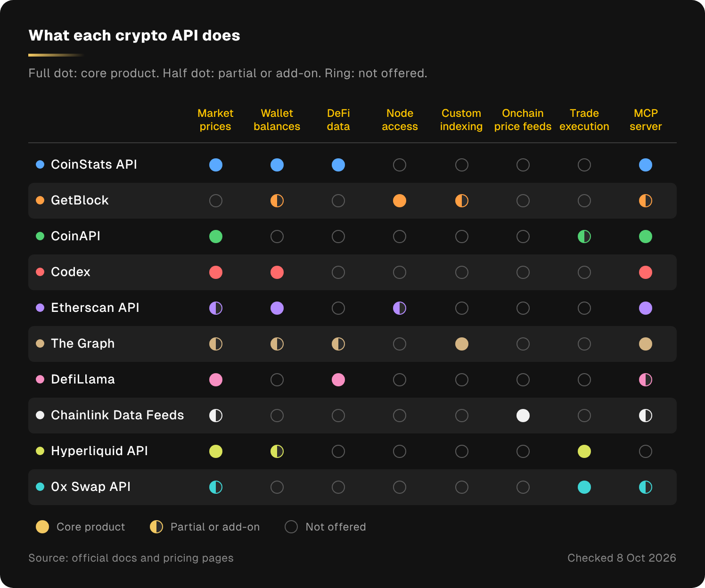Click GetBlock half dot under Wallet balances

pos(277,201)
